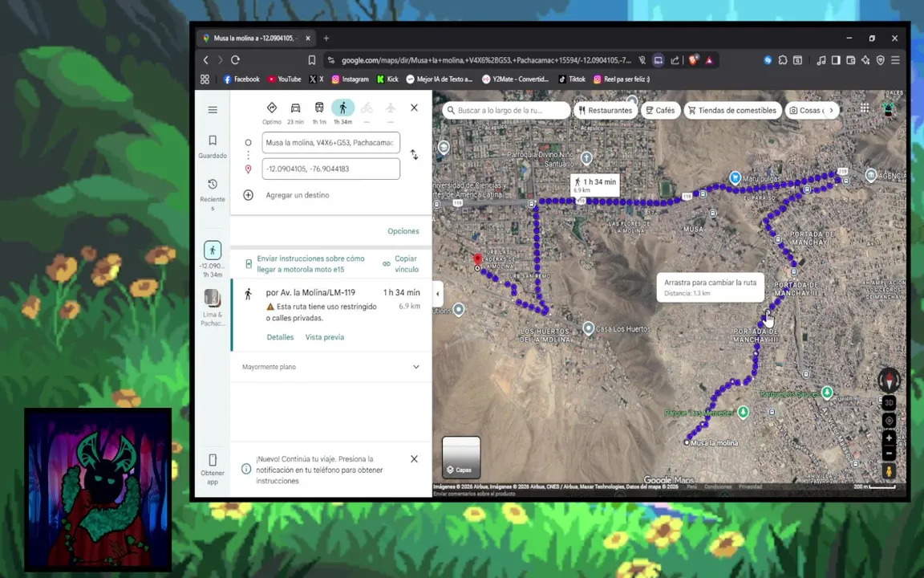Image resolution: width=924 pixels, height=578 pixels.
Task: Open the Instagram bookmark
Action: 350,79
